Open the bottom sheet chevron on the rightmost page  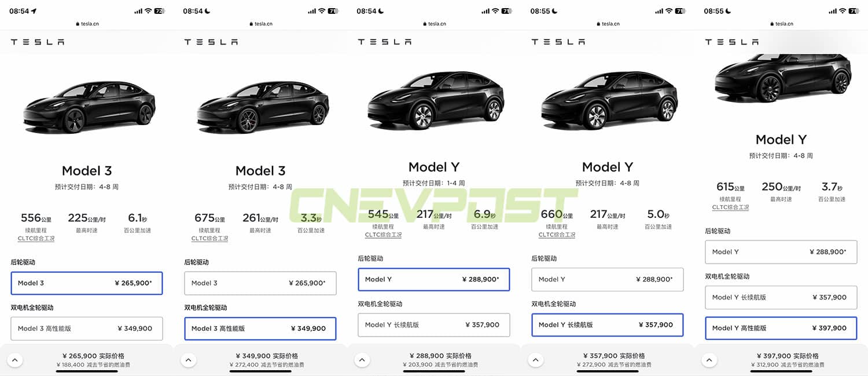coord(709,360)
